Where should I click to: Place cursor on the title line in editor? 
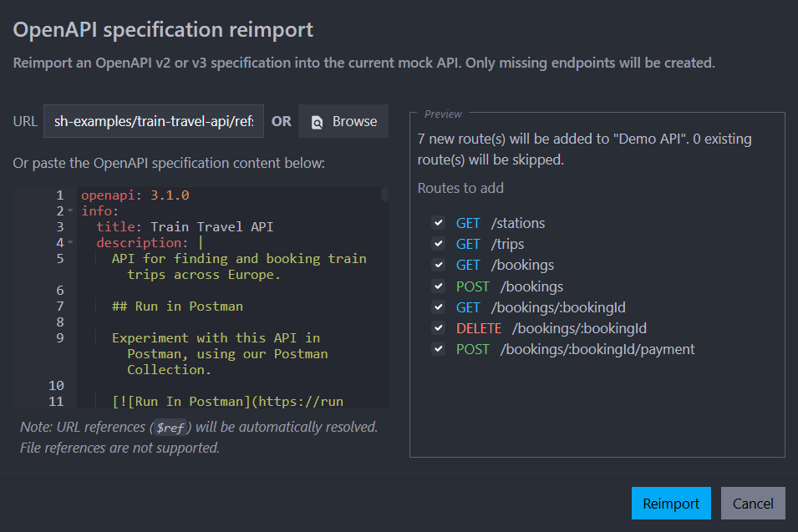(184, 227)
